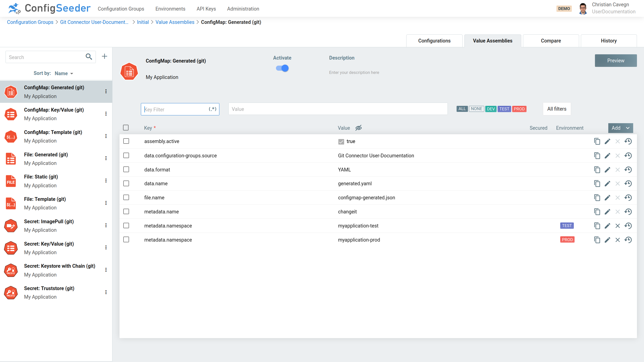Navigate to Value Assemblies breadcrumb link
This screenshot has width=644, height=362.
coord(175,22)
